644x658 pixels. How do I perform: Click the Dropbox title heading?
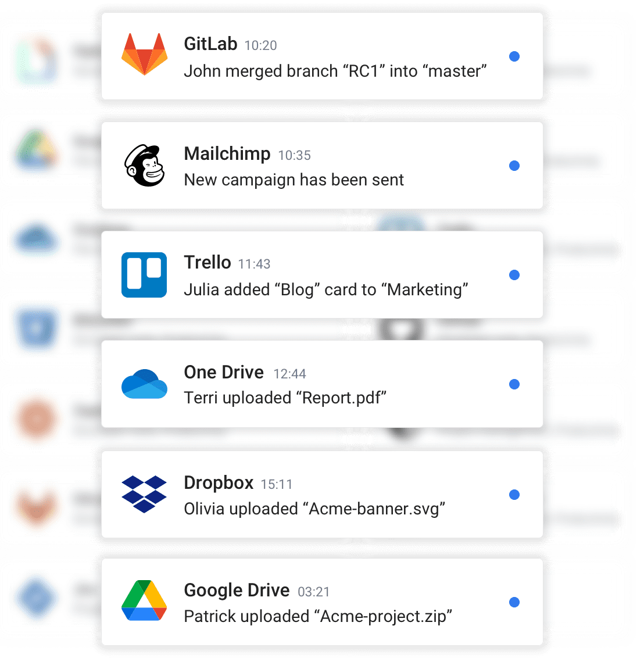[219, 482]
